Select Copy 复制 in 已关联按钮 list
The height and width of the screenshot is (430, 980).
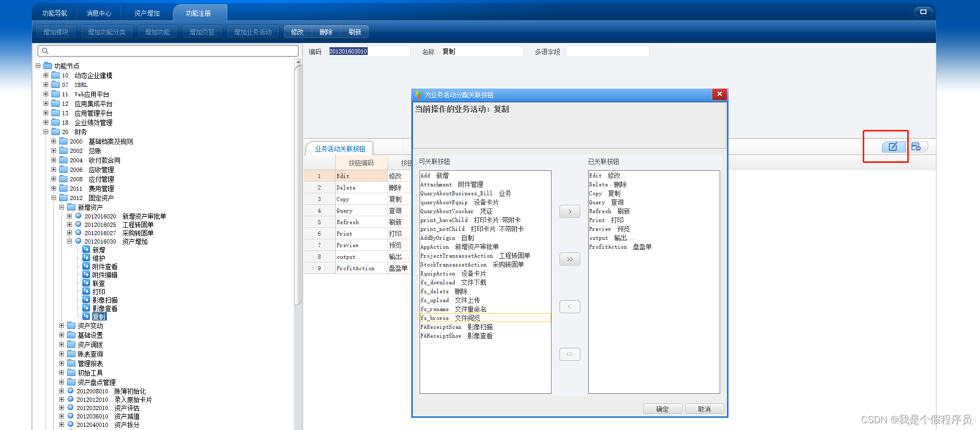654,193
